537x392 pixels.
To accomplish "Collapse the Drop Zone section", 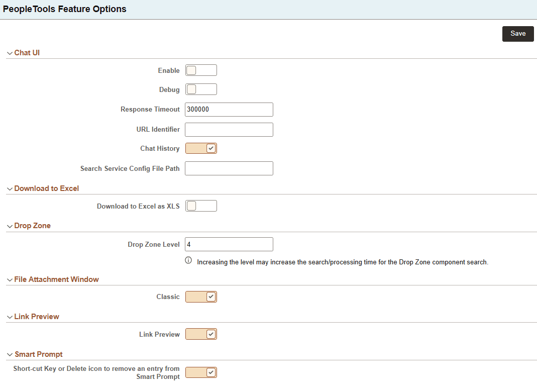I will pyautogui.click(x=10, y=226).
